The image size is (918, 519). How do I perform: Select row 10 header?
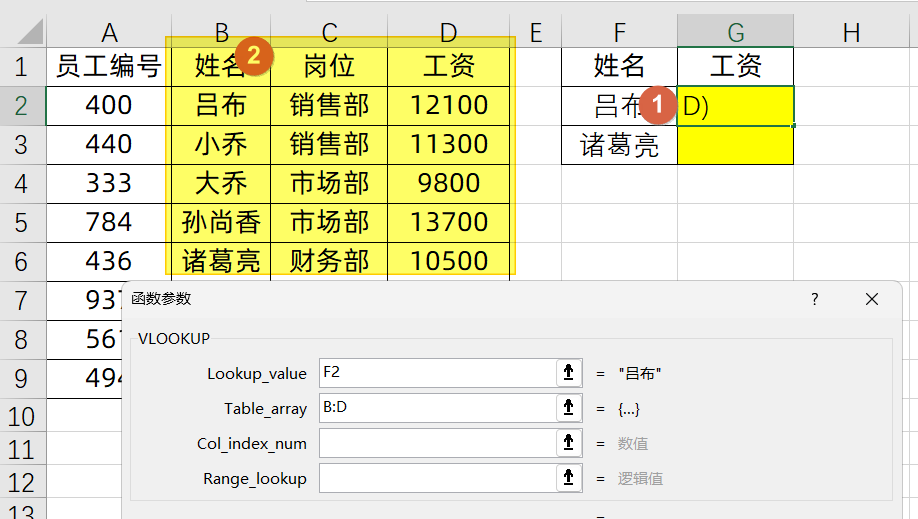[22, 415]
